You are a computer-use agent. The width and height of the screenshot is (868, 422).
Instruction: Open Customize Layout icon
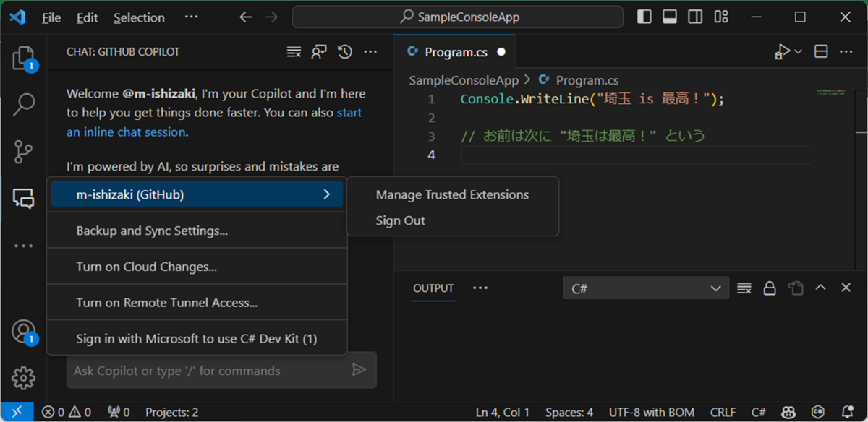720,17
